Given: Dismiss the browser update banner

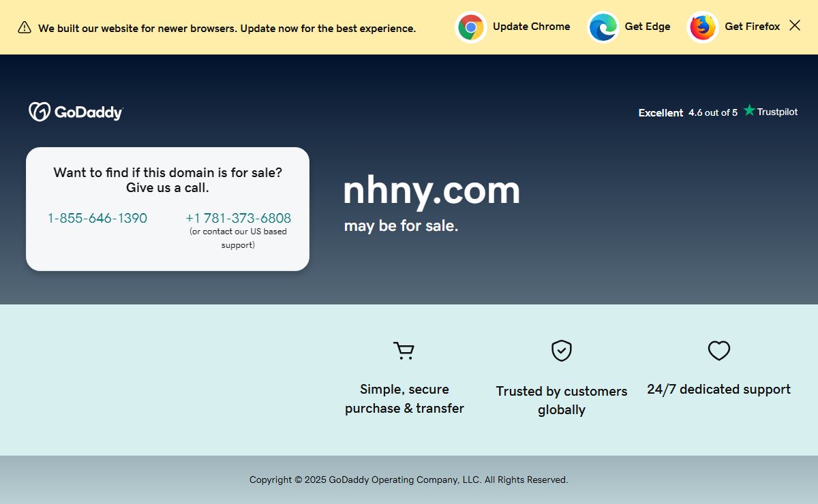Looking at the screenshot, I should click(795, 25).
